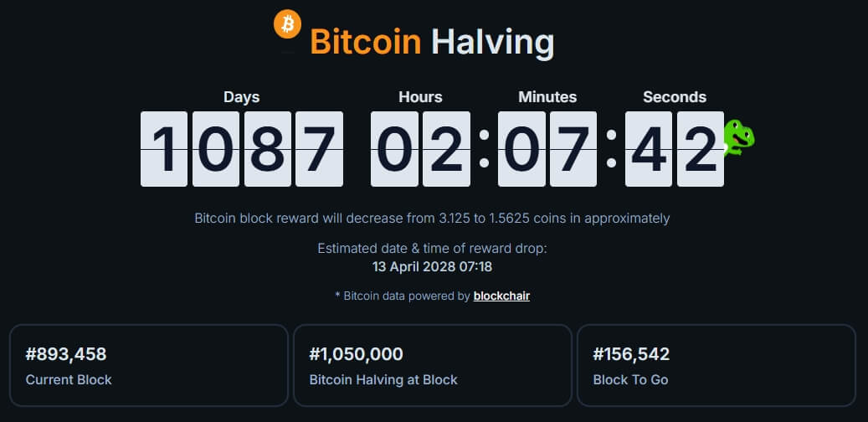Click the digit 2 tile under Hours
Viewport: 868px width, 422px height.
(446, 149)
